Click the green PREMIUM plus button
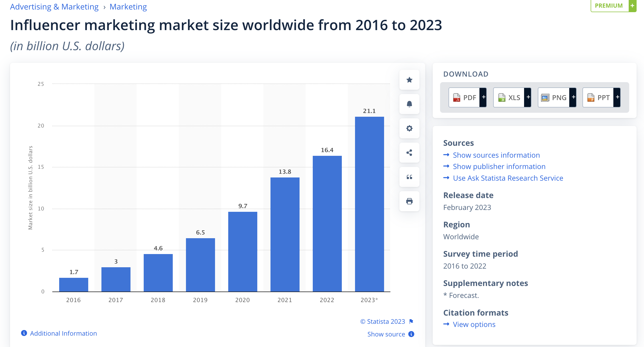The height and width of the screenshot is (347, 644). (632, 6)
